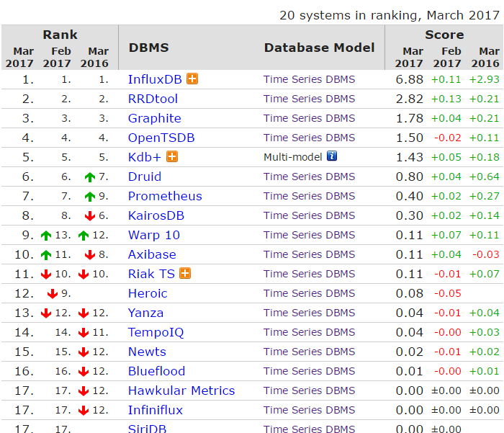
Task: Click the blue info icon next to Multi-model
Action: 332,156
